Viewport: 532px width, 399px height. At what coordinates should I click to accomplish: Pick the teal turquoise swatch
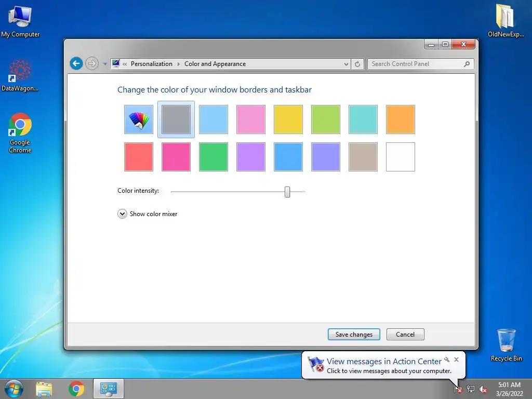pyautogui.click(x=363, y=119)
